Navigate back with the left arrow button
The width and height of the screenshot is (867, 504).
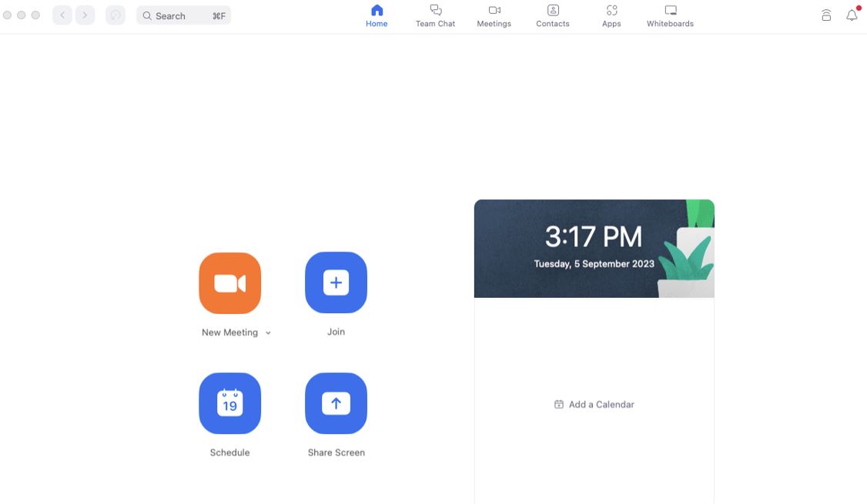(62, 15)
